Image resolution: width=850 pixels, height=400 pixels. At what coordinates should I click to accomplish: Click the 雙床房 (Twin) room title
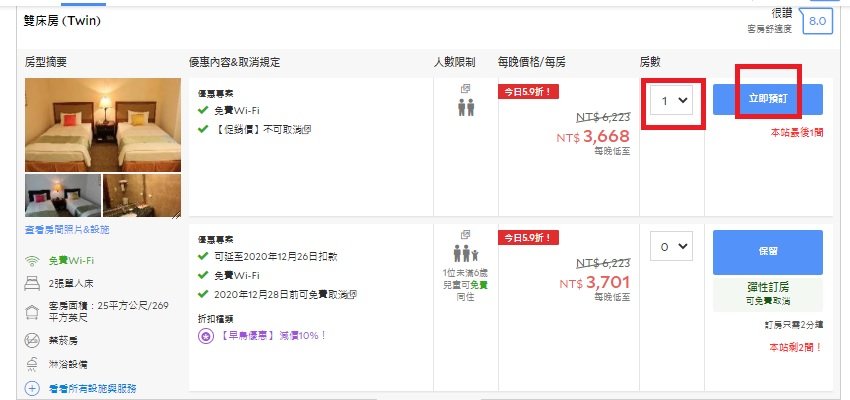pos(62,21)
